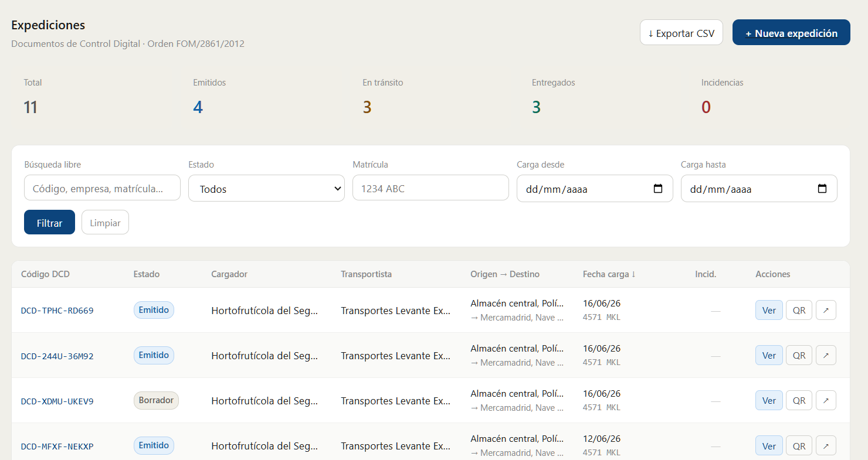
Task: Click date 12/06/26 in DCD-MFXF-NEKXP row
Action: 602,438
